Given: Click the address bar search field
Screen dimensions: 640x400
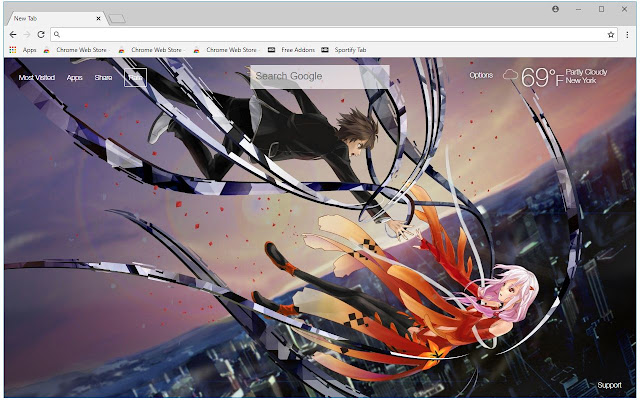Looking at the screenshot, I should (334, 35).
